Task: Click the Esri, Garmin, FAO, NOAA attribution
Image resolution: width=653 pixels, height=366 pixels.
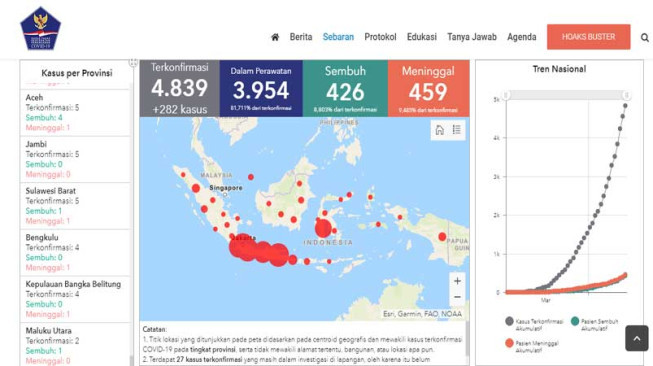Action: (x=422, y=314)
